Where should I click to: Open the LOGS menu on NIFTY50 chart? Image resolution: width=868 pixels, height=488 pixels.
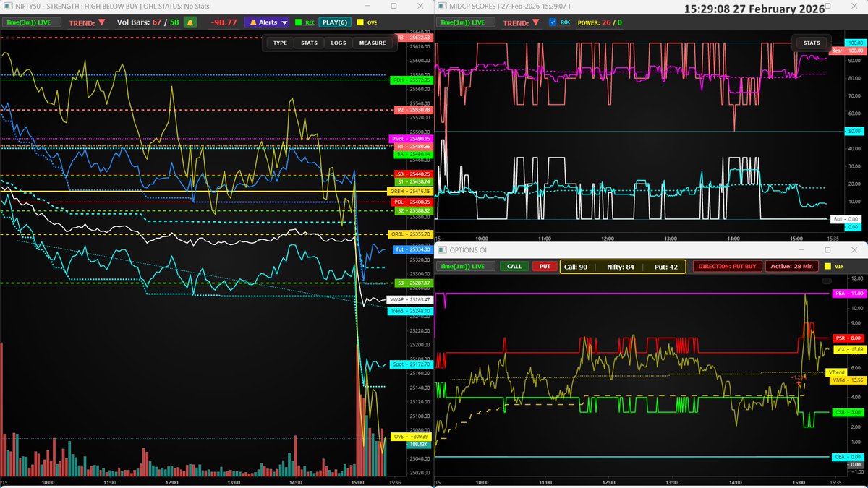(339, 43)
